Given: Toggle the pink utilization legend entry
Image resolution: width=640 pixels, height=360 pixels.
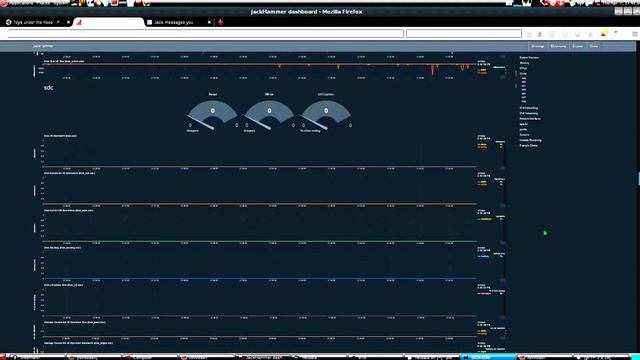Looking at the screenshot, I should [x=484, y=293].
